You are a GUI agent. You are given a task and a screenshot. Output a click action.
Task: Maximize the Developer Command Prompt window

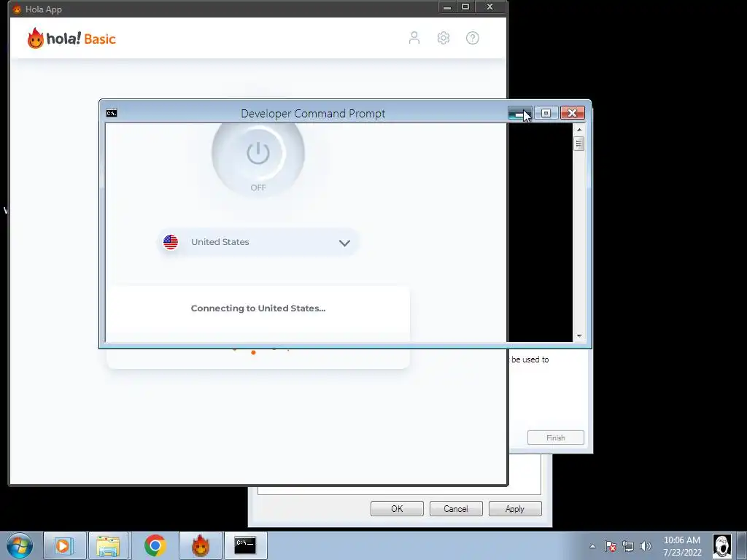[546, 113]
